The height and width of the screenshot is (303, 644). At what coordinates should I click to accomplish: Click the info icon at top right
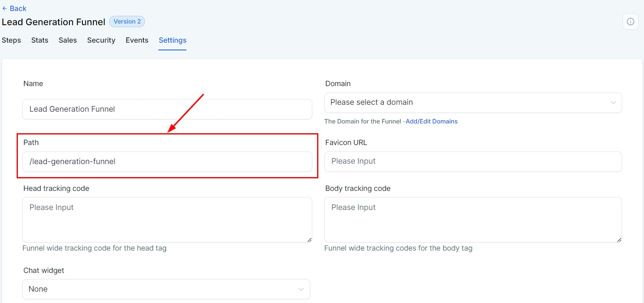point(630,22)
